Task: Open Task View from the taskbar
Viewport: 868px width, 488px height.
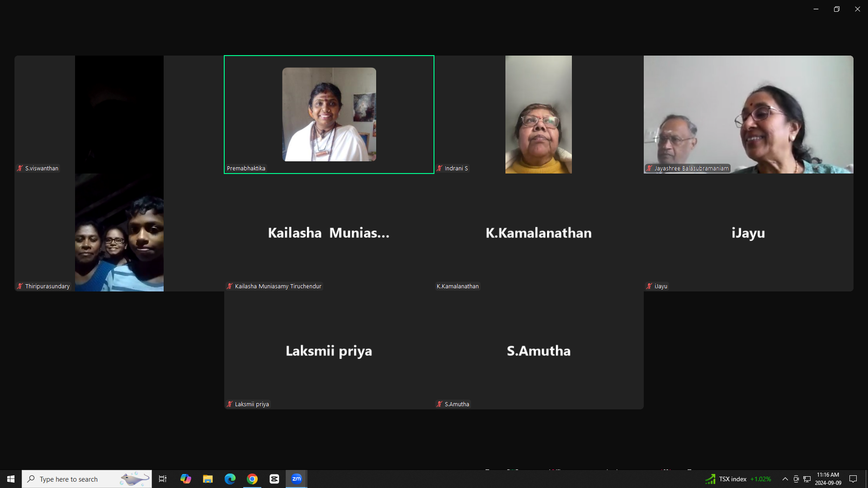Action: (x=163, y=479)
